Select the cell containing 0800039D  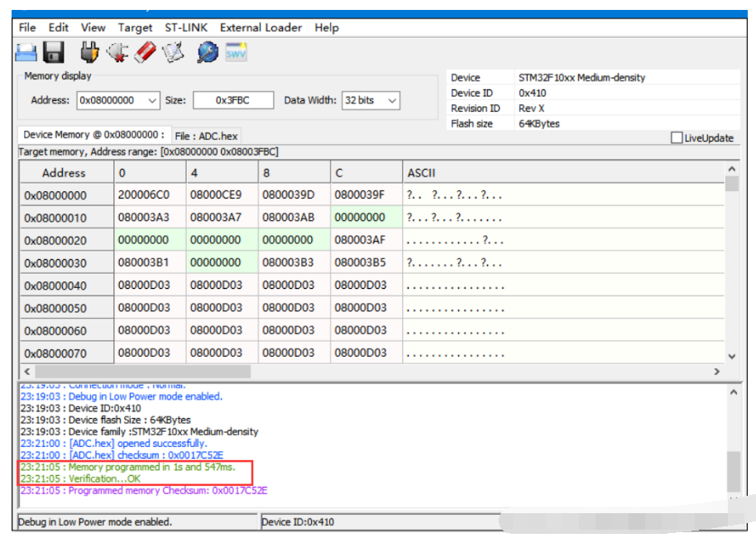[294, 195]
